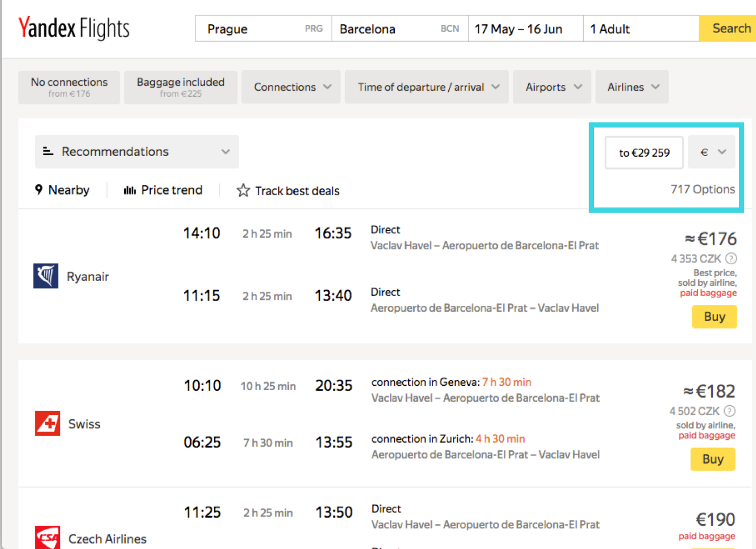Click the 13:50 Czech Airlines arrival time

pos(334,512)
